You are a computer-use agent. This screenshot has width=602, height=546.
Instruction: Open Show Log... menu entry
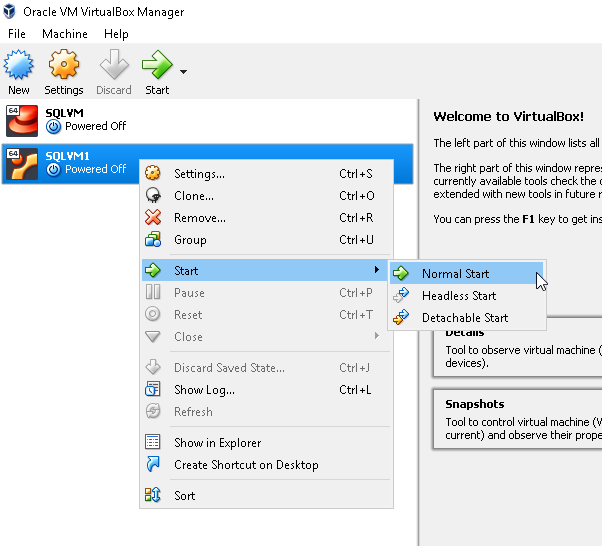pos(204,390)
